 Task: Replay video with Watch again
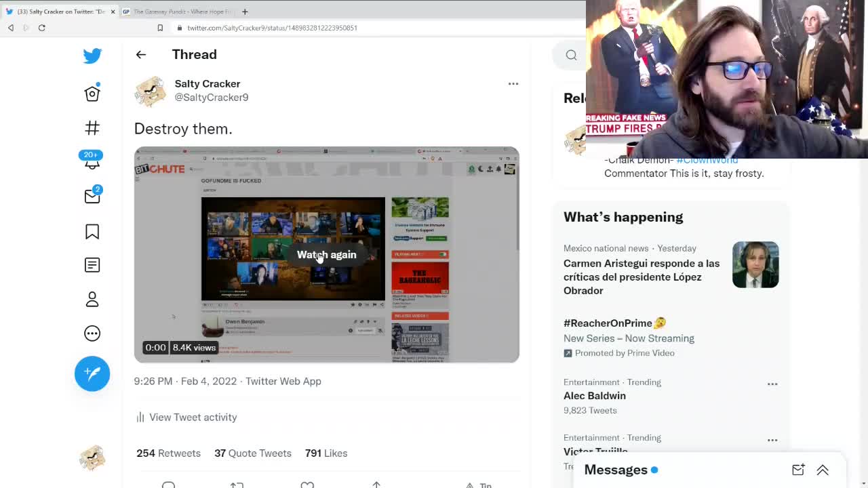[326, 255]
